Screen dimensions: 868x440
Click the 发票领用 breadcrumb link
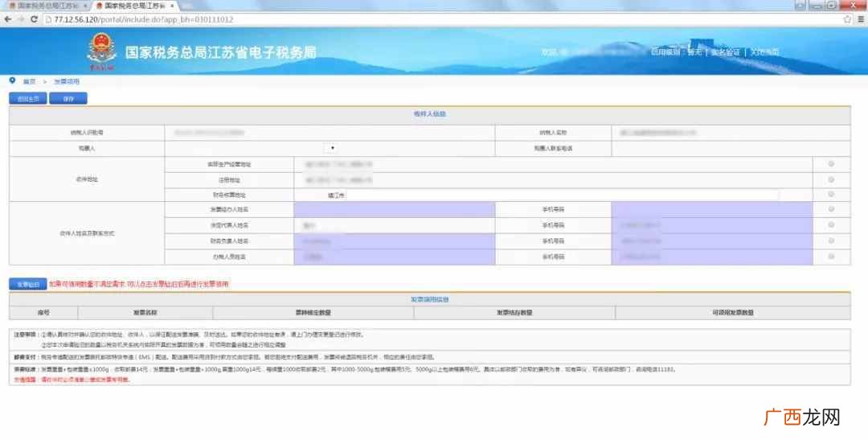point(67,81)
